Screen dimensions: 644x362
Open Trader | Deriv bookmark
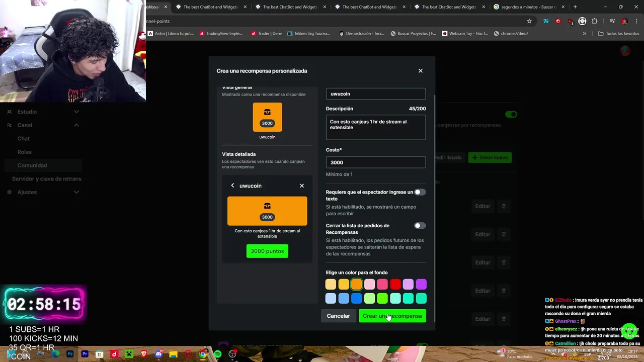point(266,34)
